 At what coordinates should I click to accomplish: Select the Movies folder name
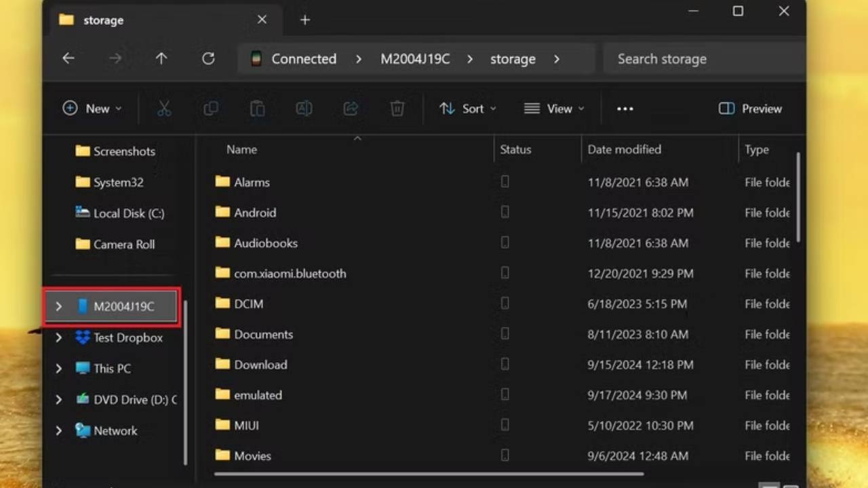[x=252, y=456]
